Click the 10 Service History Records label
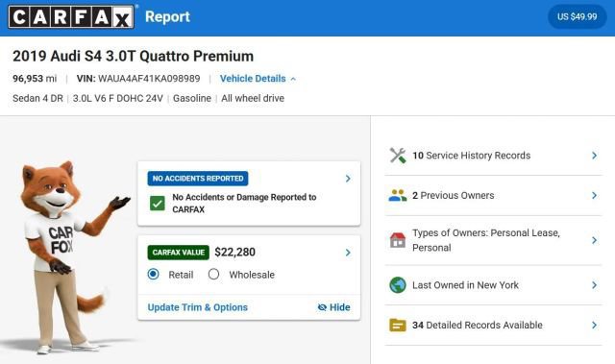This screenshot has height=364, width=615. point(472,156)
